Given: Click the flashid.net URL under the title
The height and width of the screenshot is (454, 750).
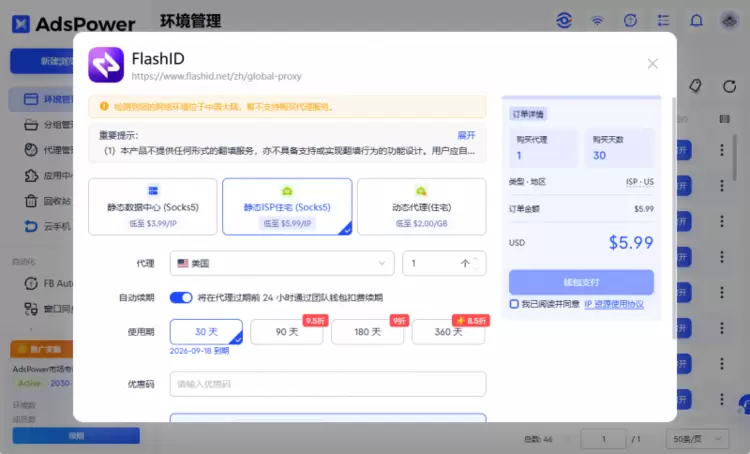Looking at the screenshot, I should pyautogui.click(x=216, y=76).
